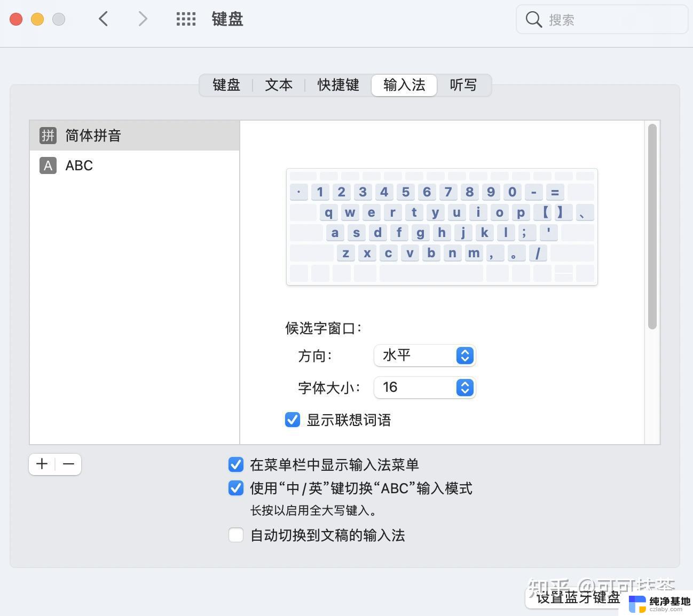Uncheck 显示联想词语 checkbox

(x=293, y=420)
